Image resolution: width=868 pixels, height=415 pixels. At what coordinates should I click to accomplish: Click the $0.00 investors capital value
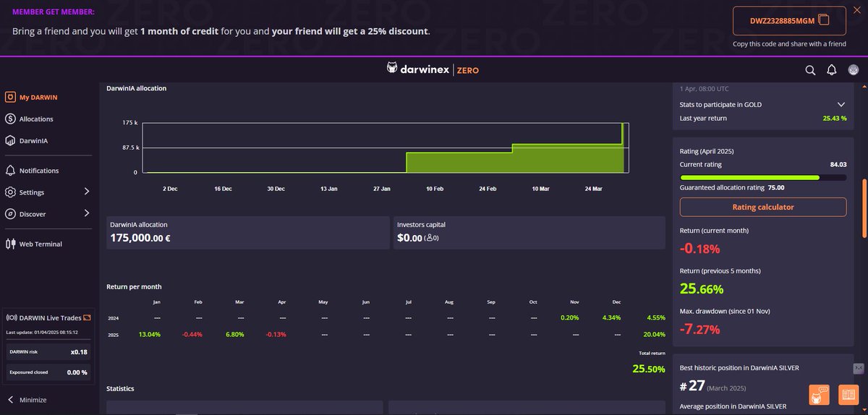pos(409,238)
